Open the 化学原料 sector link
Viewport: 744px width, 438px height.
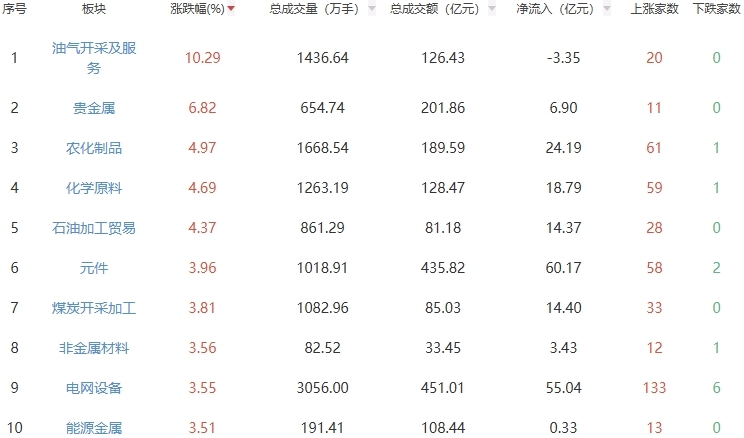94,188
